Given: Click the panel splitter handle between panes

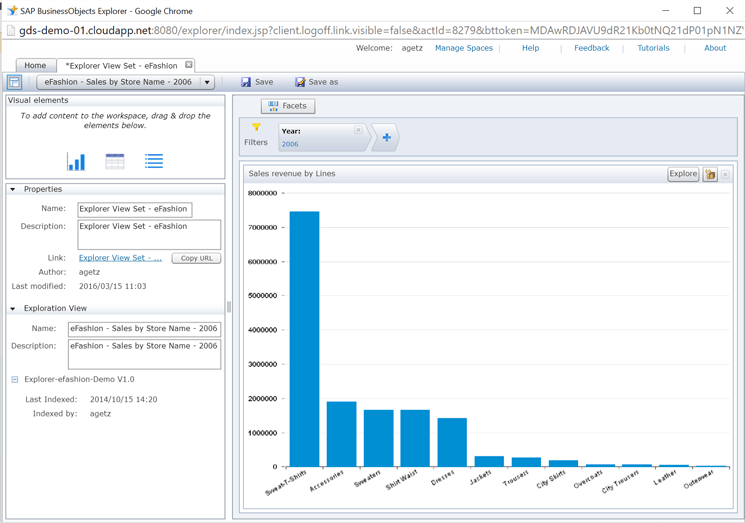Looking at the screenshot, I should (229, 307).
